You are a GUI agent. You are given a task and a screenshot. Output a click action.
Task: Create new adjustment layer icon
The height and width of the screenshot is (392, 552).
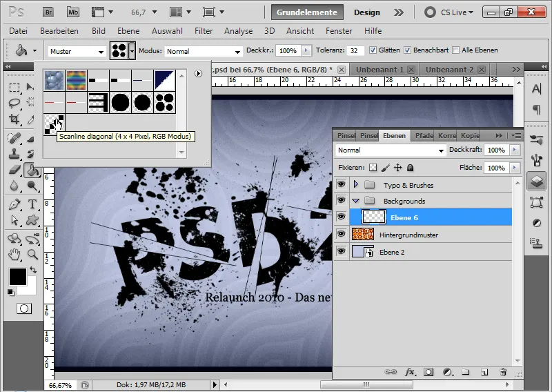click(x=448, y=372)
